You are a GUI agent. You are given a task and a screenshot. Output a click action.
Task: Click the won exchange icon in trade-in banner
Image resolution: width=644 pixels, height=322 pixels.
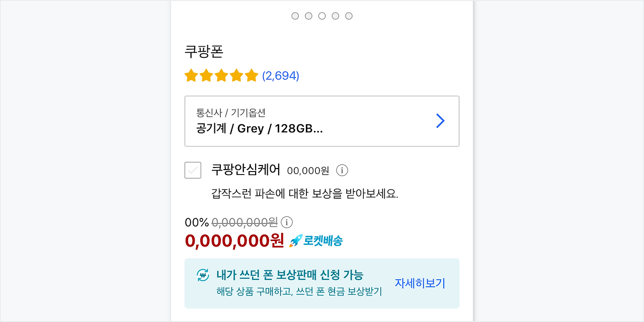202,275
